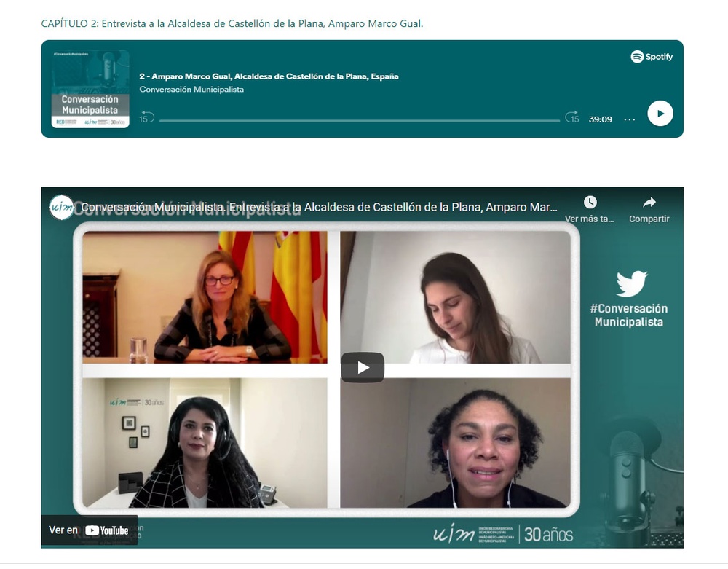The height and width of the screenshot is (569, 728).
Task: Click the Twitter bird icon in video
Action: click(631, 283)
